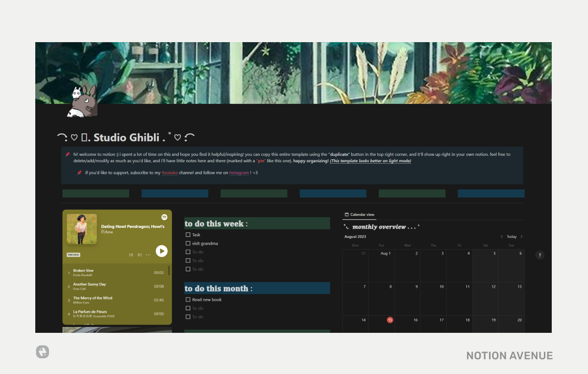This screenshot has height=374, width=588.
Task: Open the Youtube link
Action: 170,173
